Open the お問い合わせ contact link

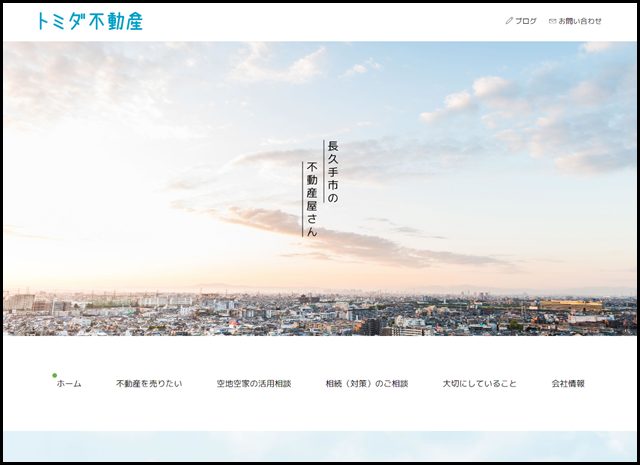580,21
